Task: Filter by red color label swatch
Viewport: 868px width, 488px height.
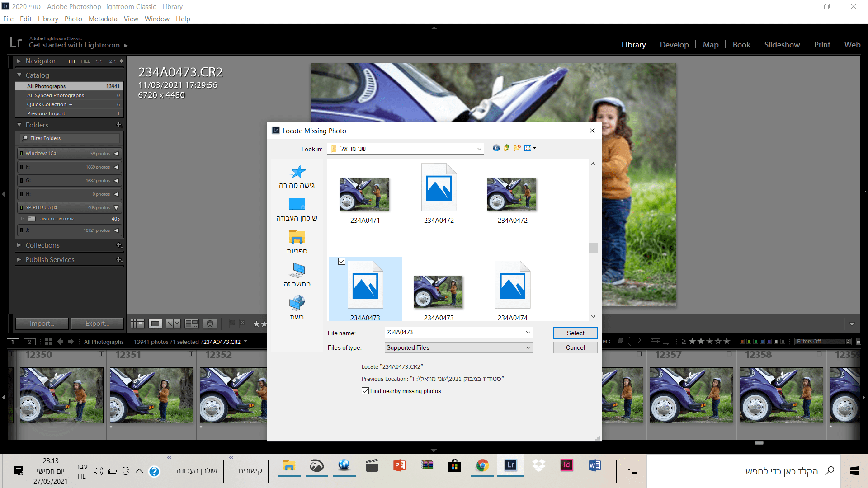Action: pyautogui.click(x=742, y=342)
